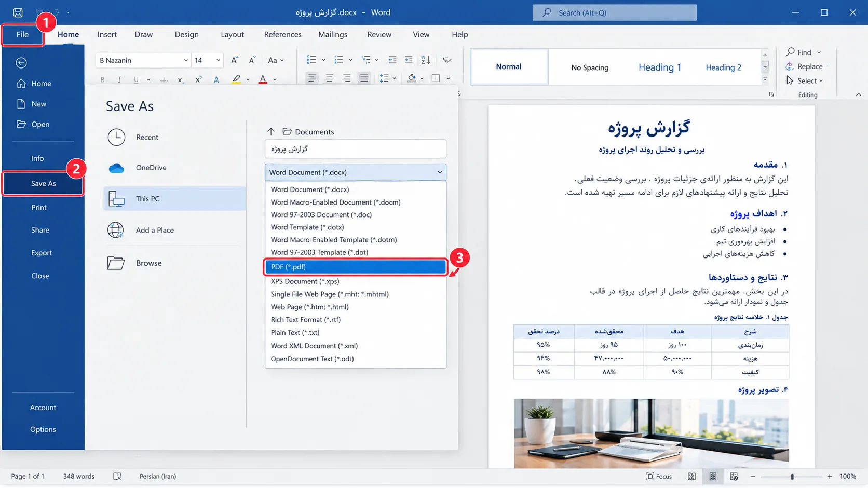
Task: Open the File tab
Action: 22,34
